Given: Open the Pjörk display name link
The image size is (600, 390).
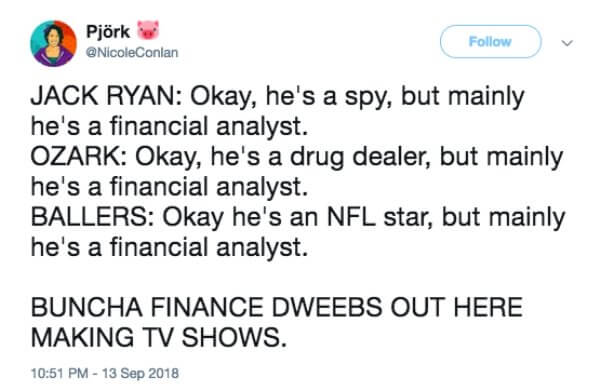Looking at the screenshot, I should tap(108, 31).
